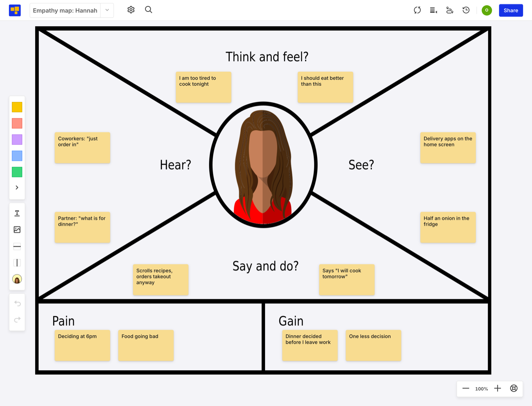Image resolution: width=532 pixels, height=406 pixels.
Task: Select the "Deciding at 6pm" note
Action: (x=82, y=345)
